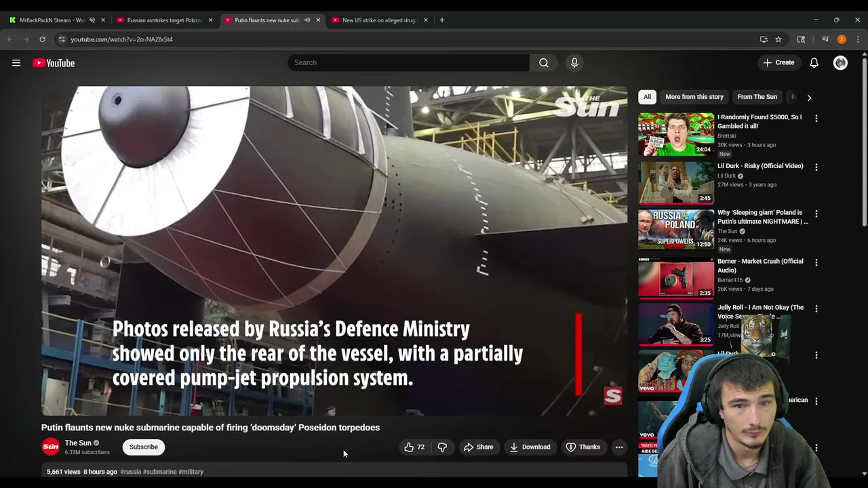Dislike the video with thumbs down
This screenshot has height=488, width=868.
point(442,447)
